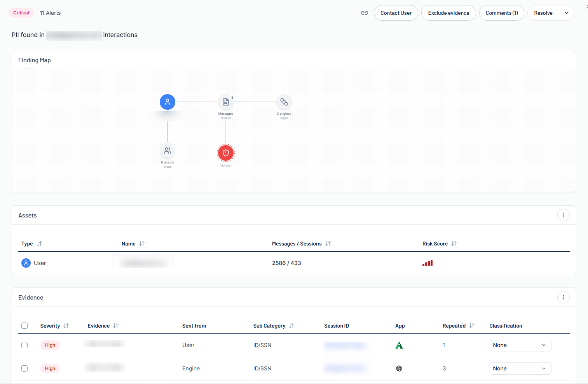Sort evidence by Sub Category column
Viewport: 588px width, 384px height.
[x=291, y=326]
